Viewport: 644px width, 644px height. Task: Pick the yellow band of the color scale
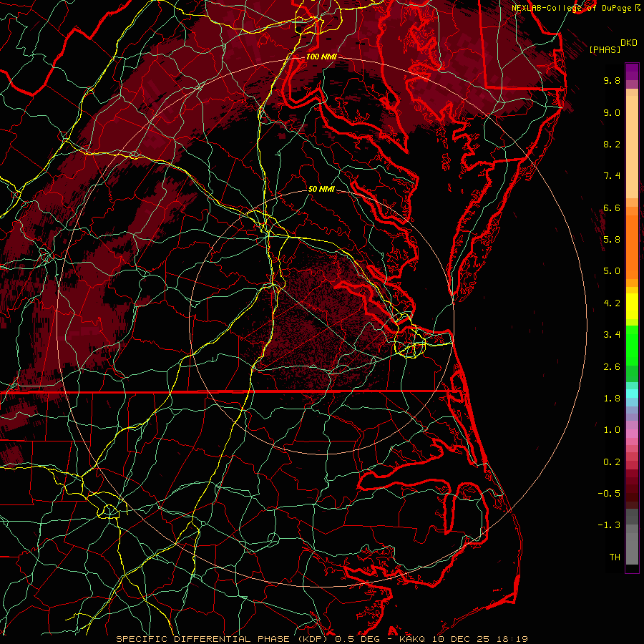click(632, 306)
